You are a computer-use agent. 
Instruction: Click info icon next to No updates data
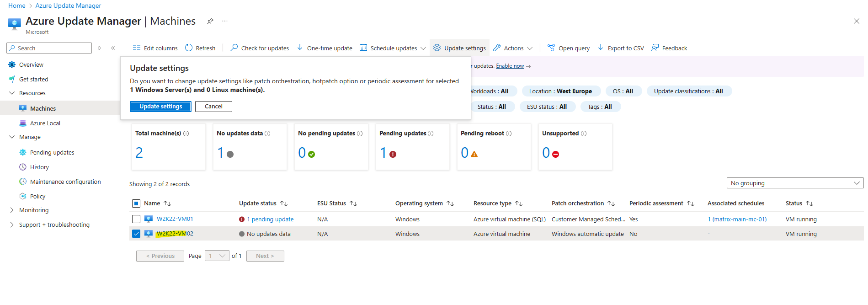pyautogui.click(x=267, y=134)
